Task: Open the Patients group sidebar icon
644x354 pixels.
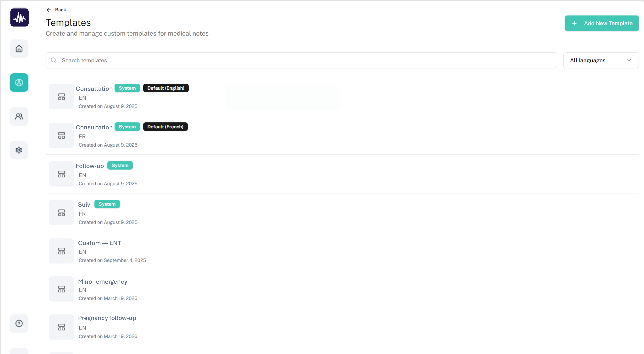Action: pyautogui.click(x=19, y=116)
